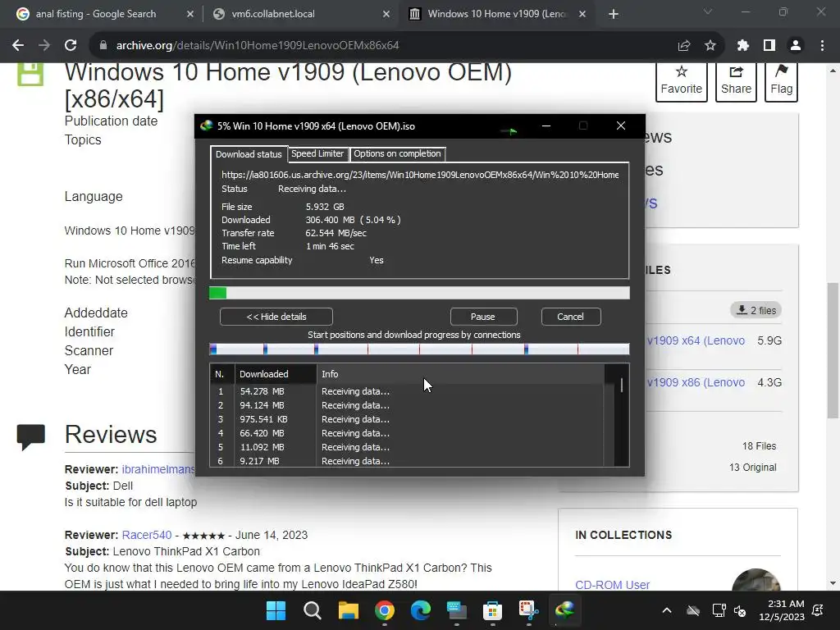The height and width of the screenshot is (630, 840).
Task: Close the vm6.collabnet.local tab
Action: point(386,14)
